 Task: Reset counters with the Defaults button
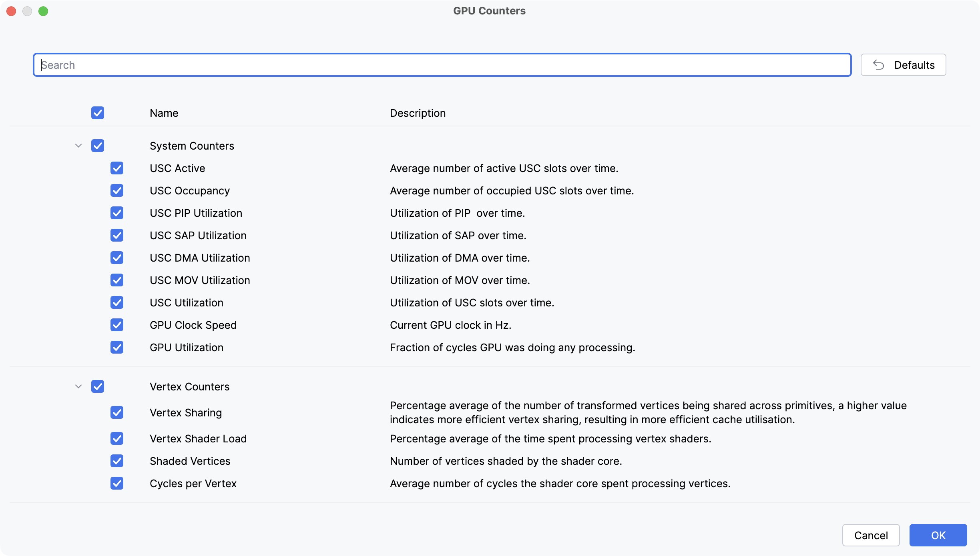[903, 65]
